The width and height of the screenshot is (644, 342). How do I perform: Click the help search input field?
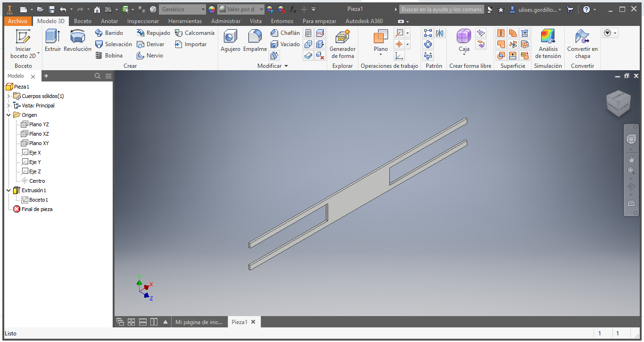click(x=442, y=9)
